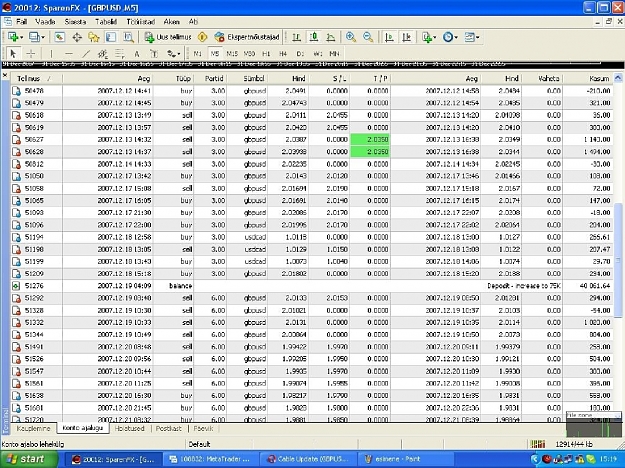The width and height of the screenshot is (625, 468).
Task: Select the cursor arrow tool
Action: coord(13,53)
